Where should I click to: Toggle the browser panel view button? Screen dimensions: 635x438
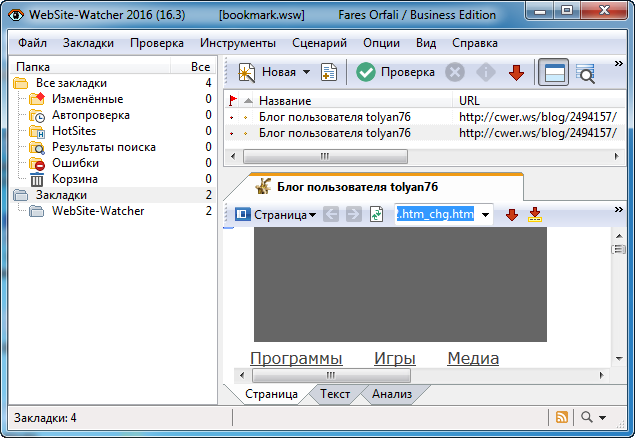[551, 72]
